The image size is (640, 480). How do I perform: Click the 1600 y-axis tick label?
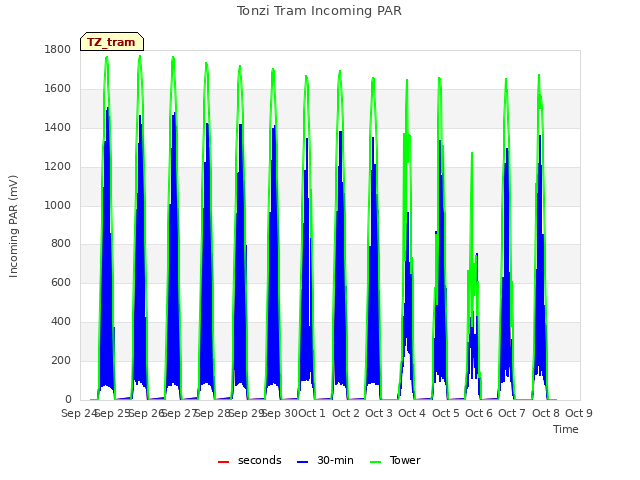click(58, 89)
